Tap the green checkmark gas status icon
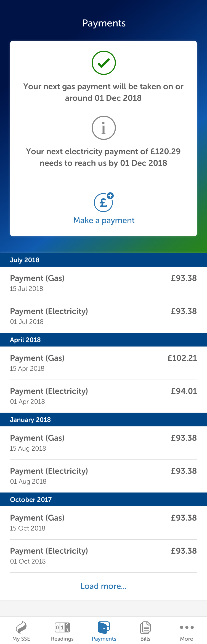 coord(104,63)
